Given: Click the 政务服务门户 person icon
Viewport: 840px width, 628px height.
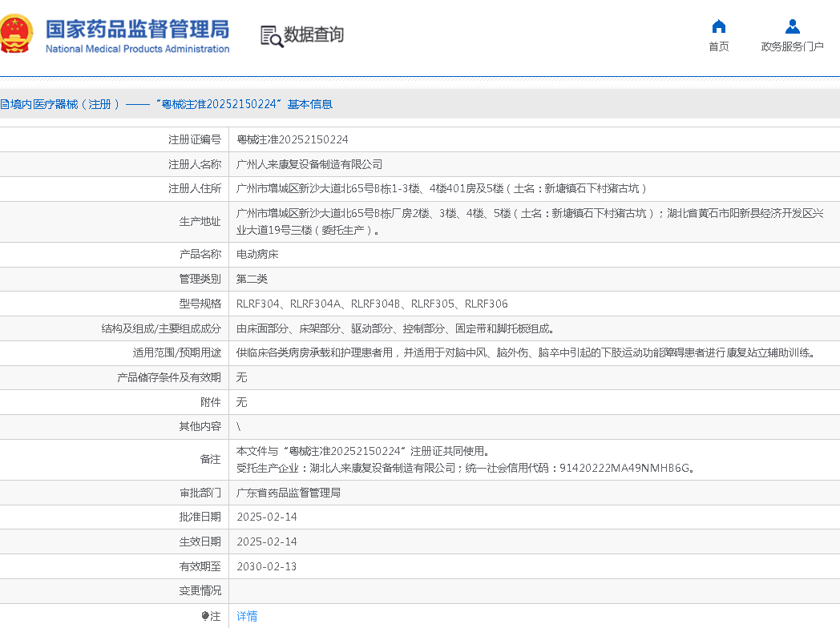Looking at the screenshot, I should (792, 26).
